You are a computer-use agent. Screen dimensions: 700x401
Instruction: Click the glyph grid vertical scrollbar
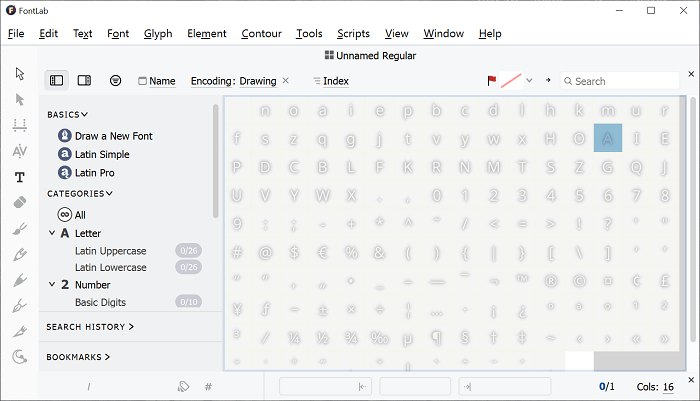click(x=693, y=219)
